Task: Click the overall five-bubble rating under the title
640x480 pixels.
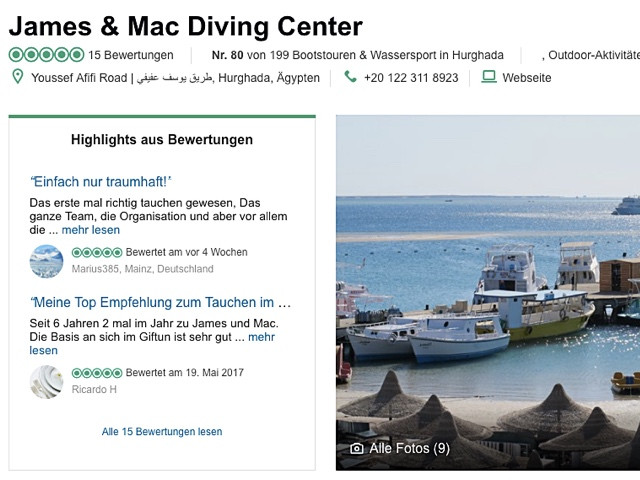Action: tap(47, 55)
